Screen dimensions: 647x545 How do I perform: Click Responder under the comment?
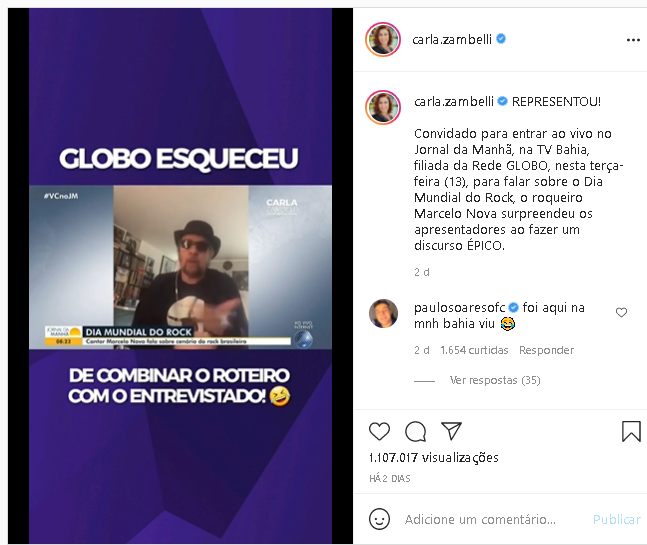pos(546,350)
